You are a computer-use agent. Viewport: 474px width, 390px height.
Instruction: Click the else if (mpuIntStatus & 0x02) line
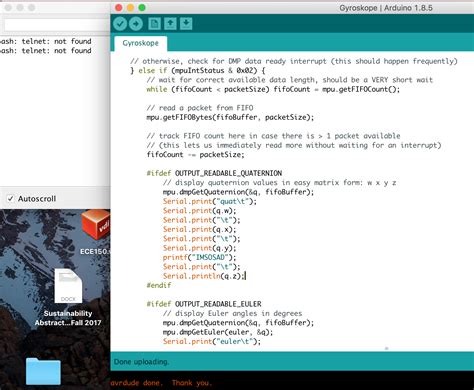click(198, 71)
